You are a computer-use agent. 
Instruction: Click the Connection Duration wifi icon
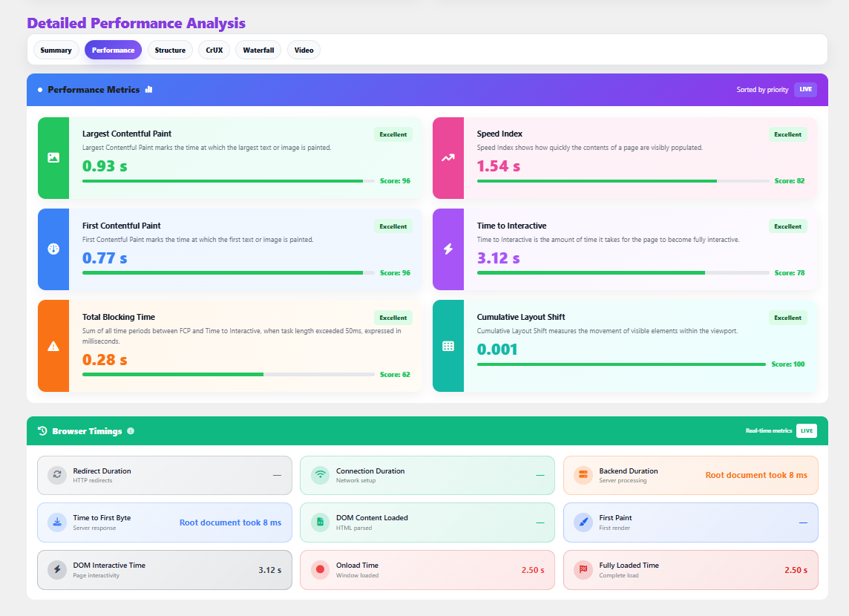320,475
